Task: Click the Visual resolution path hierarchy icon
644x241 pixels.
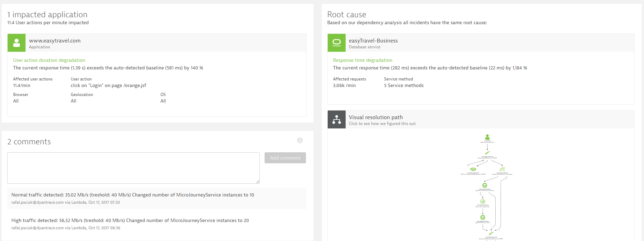Action: pyautogui.click(x=336, y=119)
